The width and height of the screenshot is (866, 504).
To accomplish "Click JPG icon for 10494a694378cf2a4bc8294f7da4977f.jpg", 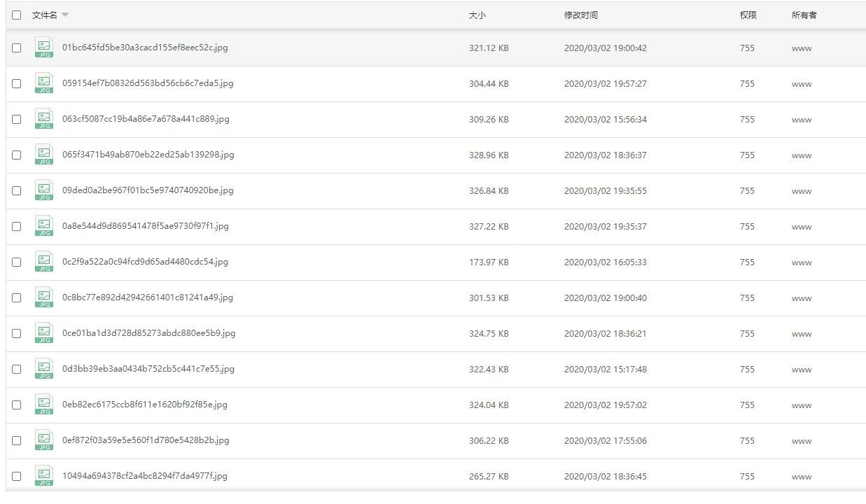I will coord(44,476).
